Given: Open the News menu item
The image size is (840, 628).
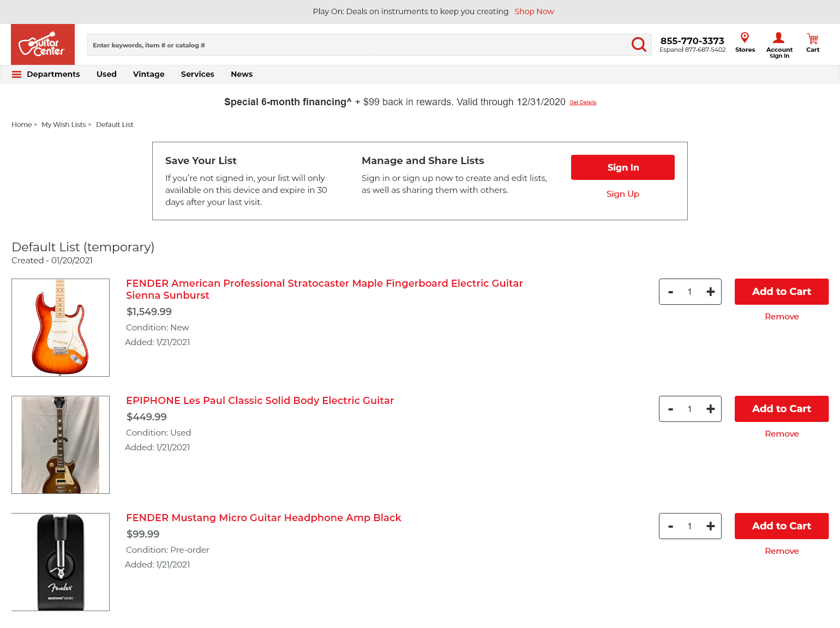Looking at the screenshot, I should tap(242, 74).
